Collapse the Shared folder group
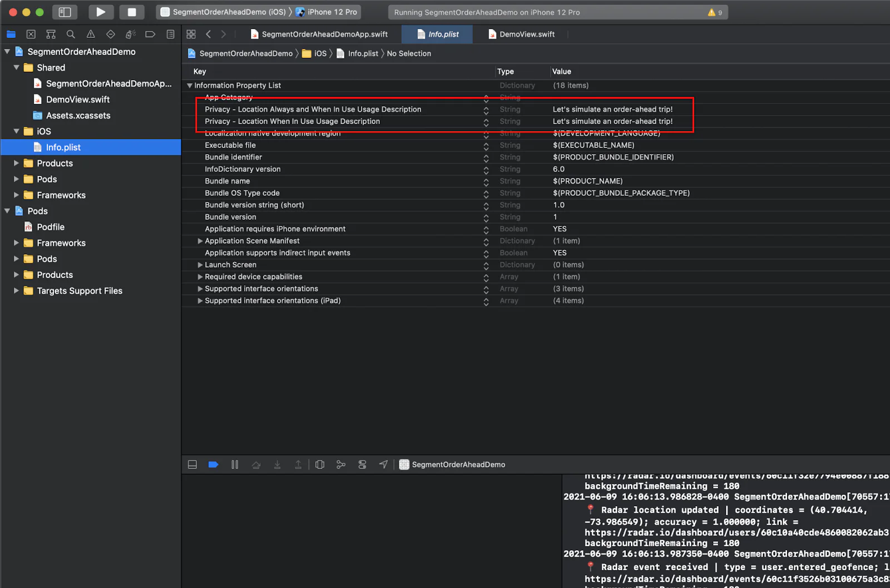The image size is (890, 588). tap(17, 67)
